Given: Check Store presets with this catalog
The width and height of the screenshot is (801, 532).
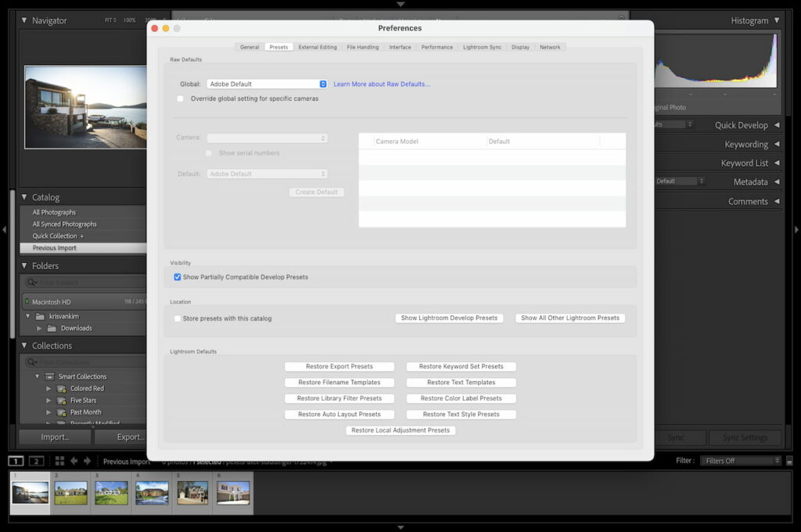Looking at the screenshot, I should (178, 318).
